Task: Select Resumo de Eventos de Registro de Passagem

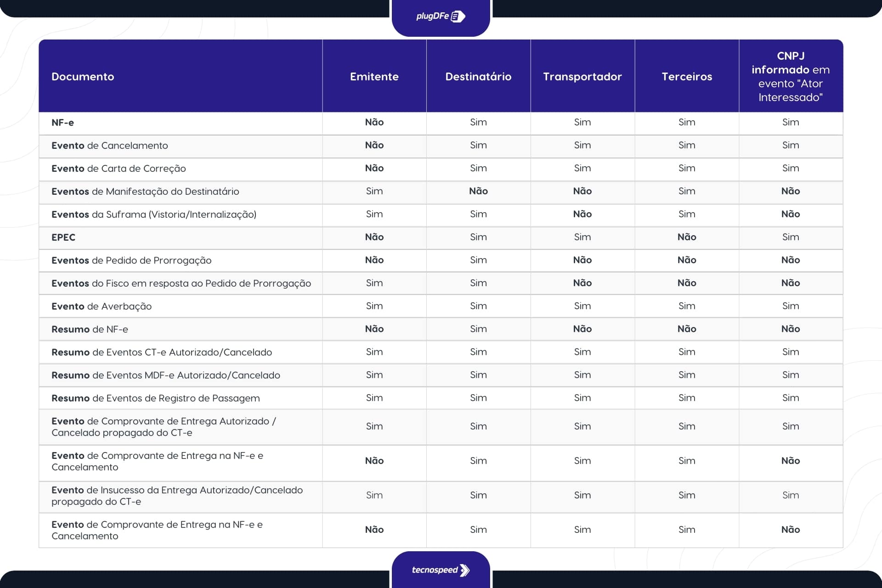Action: [155, 398]
